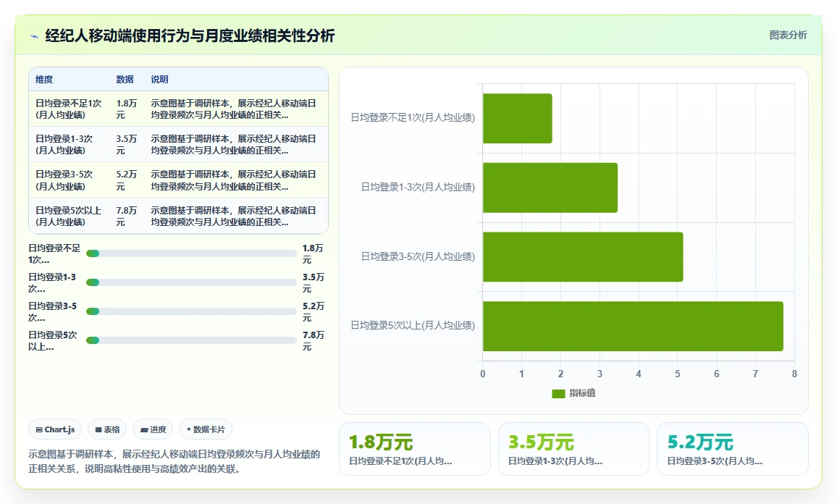This screenshot has height=504, width=837.
Task: Select table cell 日均登录不足1次(月人均业绩)
Action: 69,109
